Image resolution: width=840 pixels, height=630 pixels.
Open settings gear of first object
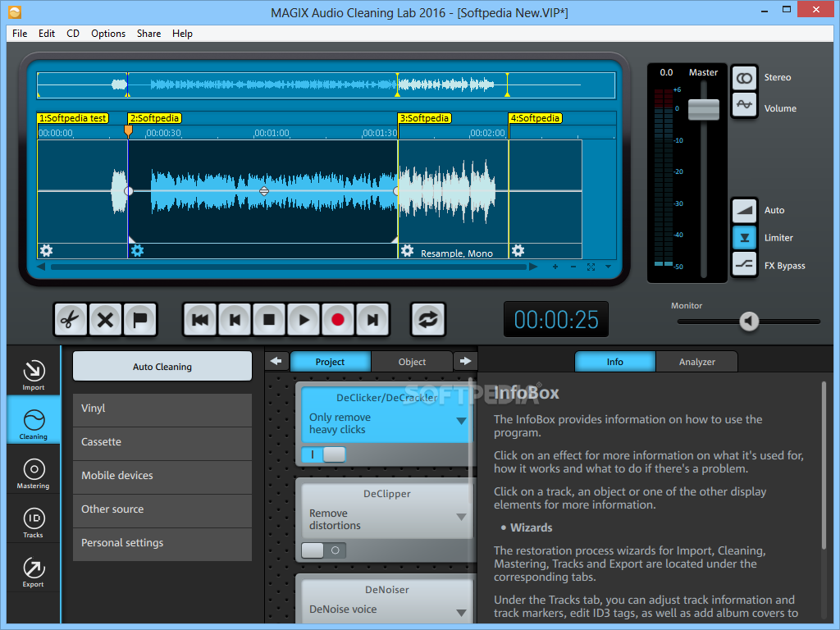pos(47,251)
